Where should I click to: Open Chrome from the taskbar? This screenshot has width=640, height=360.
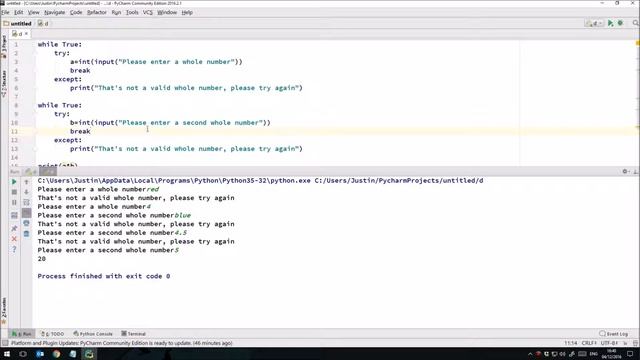[x=56, y=354]
